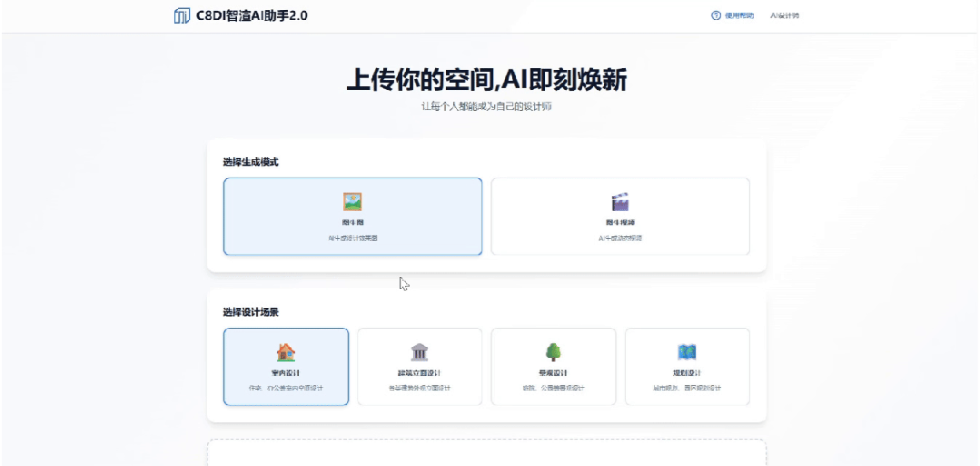Screen dimensions: 980x466
Task: Select the 规划设计 scene label
Action: pos(687,373)
